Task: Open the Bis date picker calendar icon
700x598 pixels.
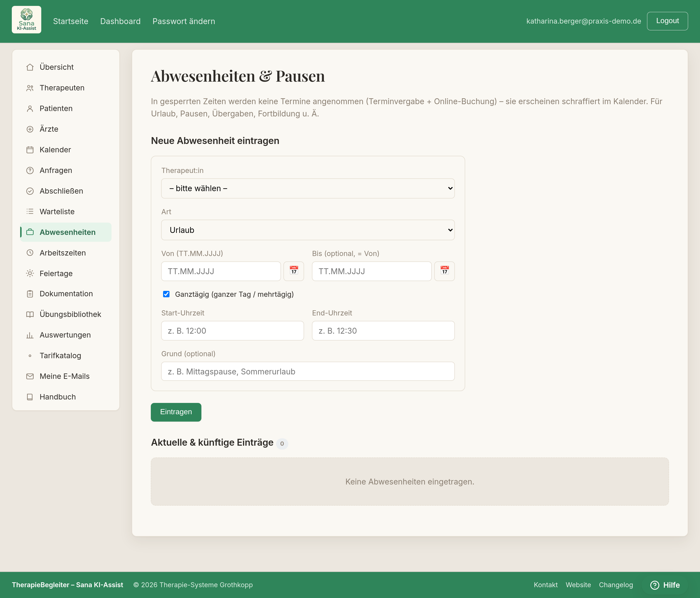Action: click(444, 271)
